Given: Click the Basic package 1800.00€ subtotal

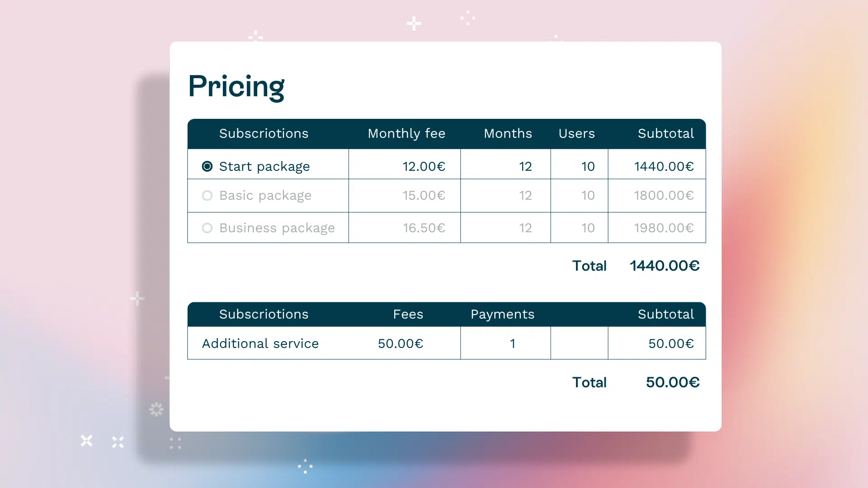Looking at the screenshot, I should 665,196.
